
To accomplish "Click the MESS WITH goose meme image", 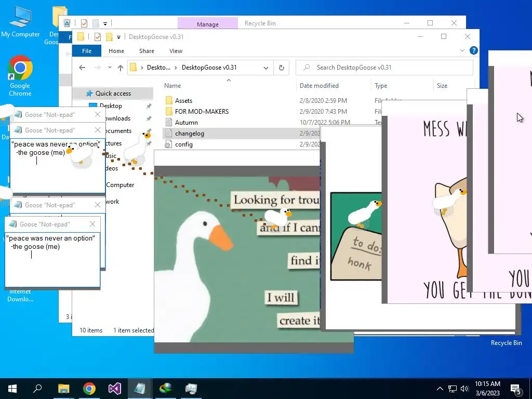I will tap(428, 209).
